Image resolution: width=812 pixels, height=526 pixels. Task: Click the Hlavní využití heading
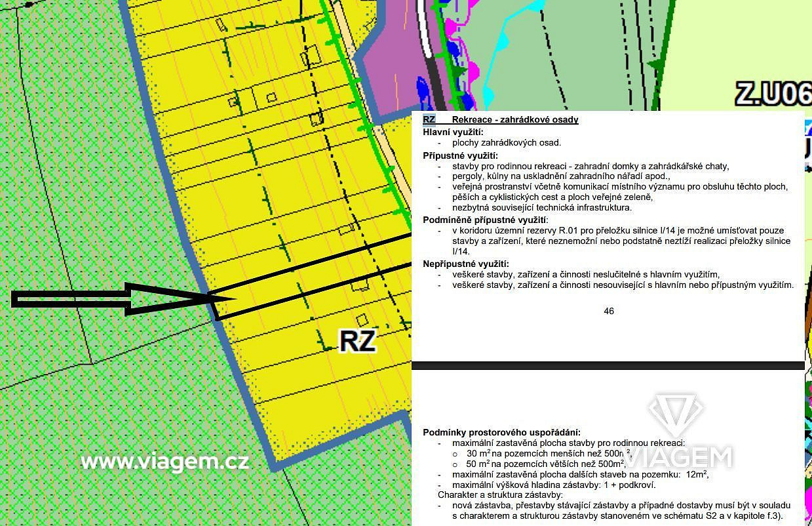454,132
